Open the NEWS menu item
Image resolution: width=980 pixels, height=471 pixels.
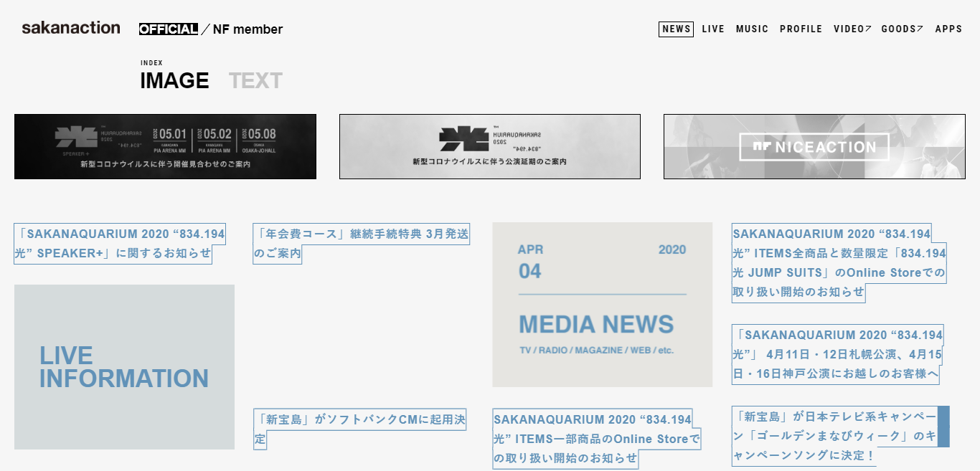click(x=676, y=29)
